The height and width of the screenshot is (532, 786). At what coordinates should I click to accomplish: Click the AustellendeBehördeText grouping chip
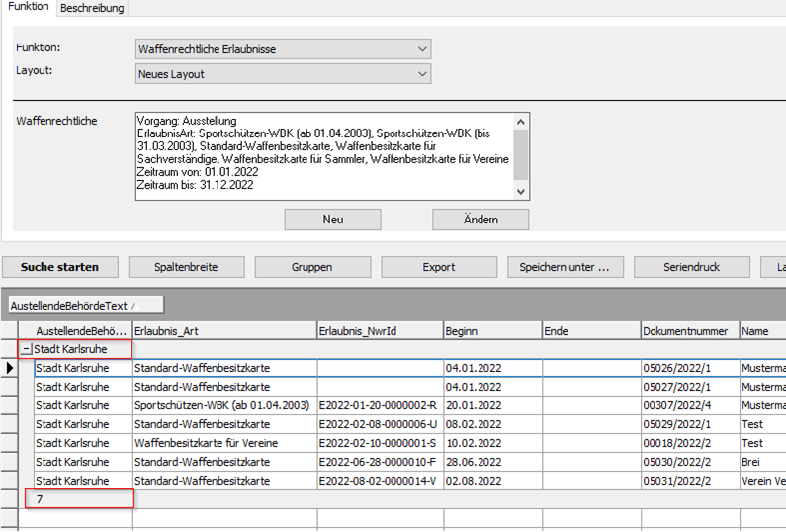[x=85, y=306]
